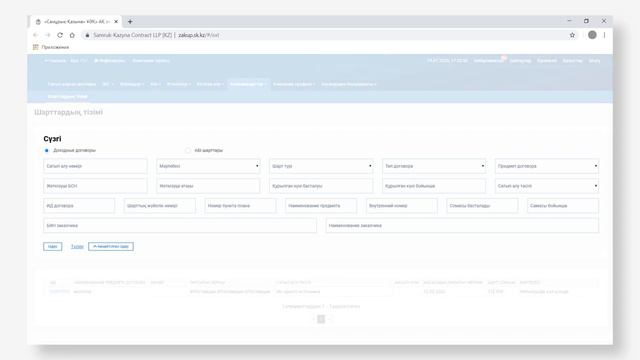640x360 pixels.
Task: Click the Внутренний номер input field
Action: point(402,206)
